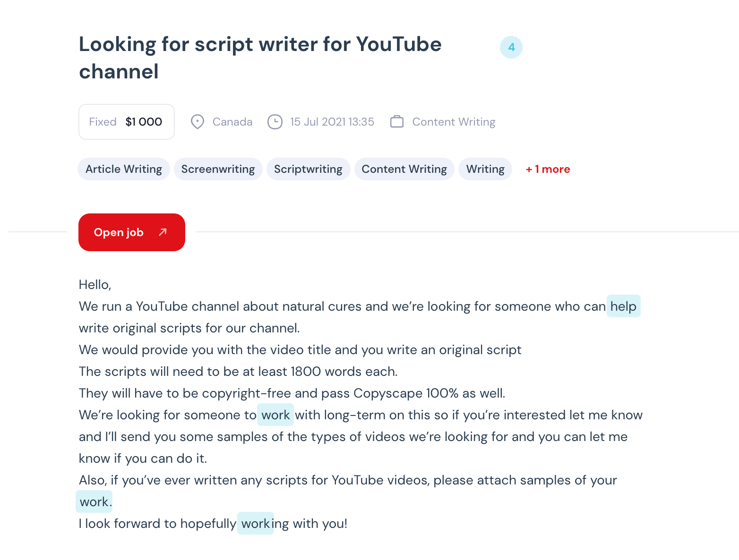
Task: Select the Article Writing tag
Action: 124,169
